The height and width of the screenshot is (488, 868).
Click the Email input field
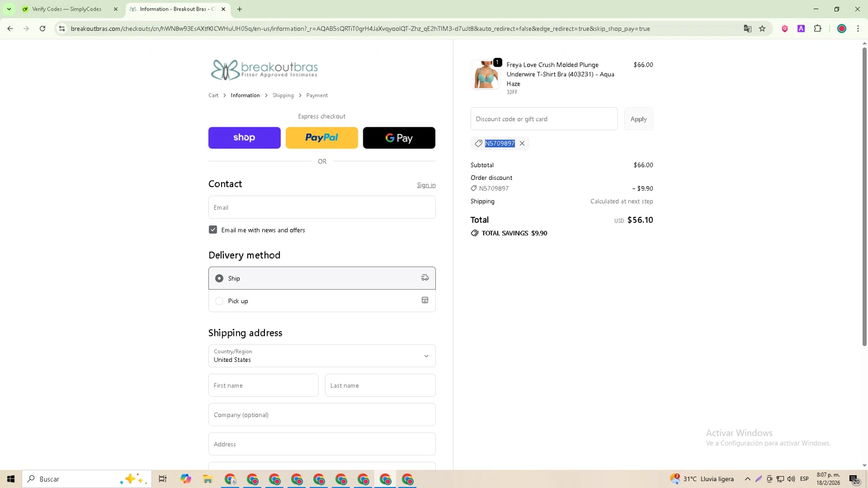(322, 207)
